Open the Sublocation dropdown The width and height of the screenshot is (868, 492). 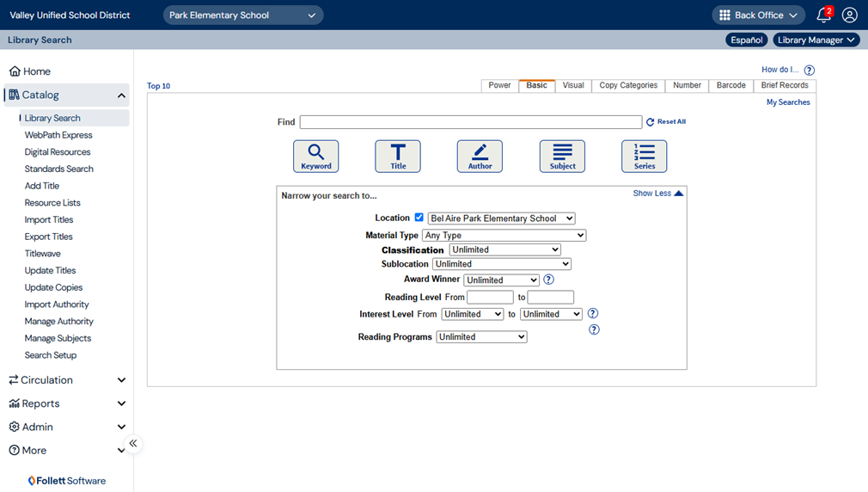[502, 264]
